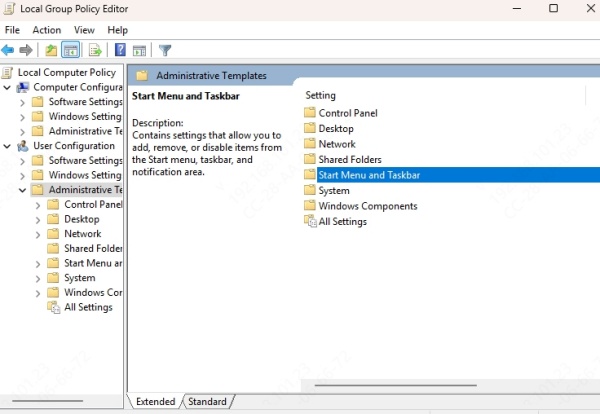This screenshot has height=414, width=600.
Task: Click the Export List toolbar icon
Action: pos(95,50)
